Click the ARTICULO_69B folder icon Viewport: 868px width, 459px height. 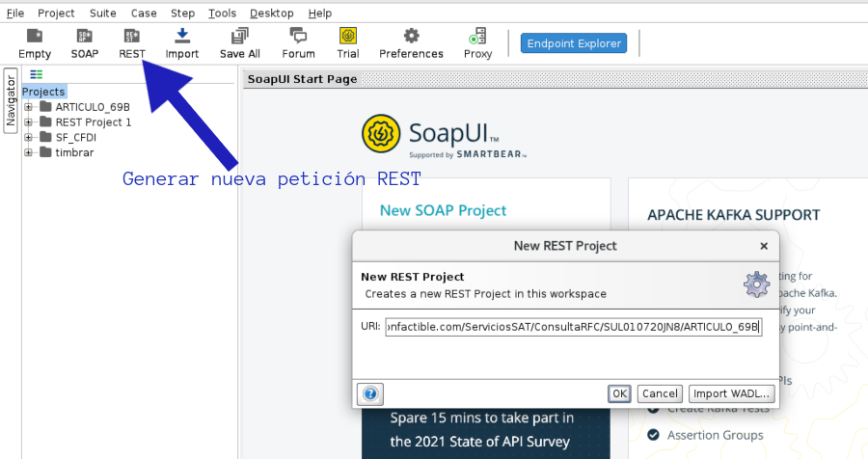click(x=46, y=107)
